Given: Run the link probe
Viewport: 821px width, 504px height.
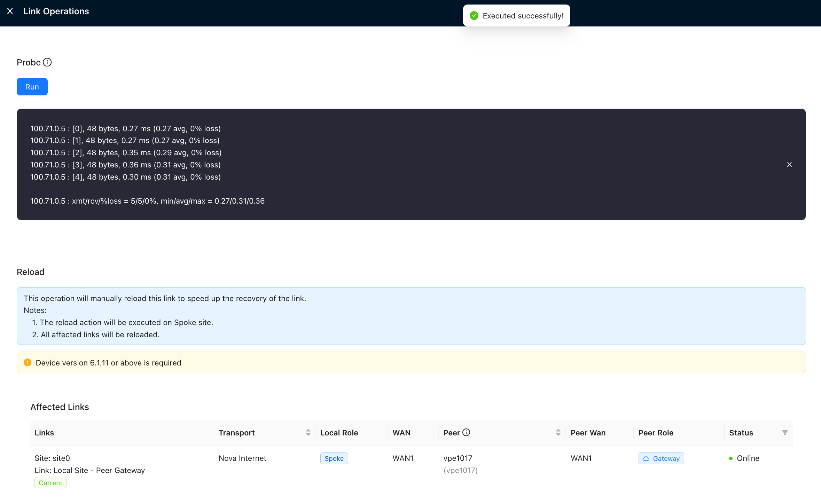Looking at the screenshot, I should [32, 87].
